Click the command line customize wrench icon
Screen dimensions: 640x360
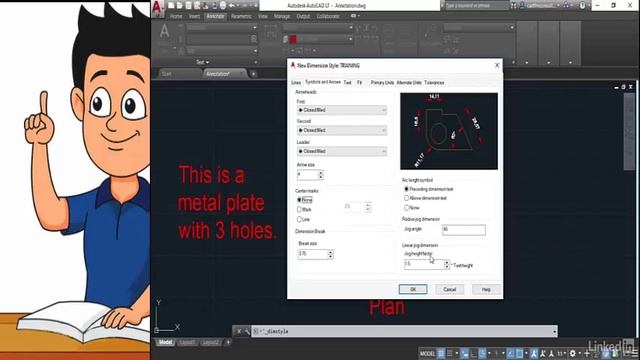click(247, 331)
